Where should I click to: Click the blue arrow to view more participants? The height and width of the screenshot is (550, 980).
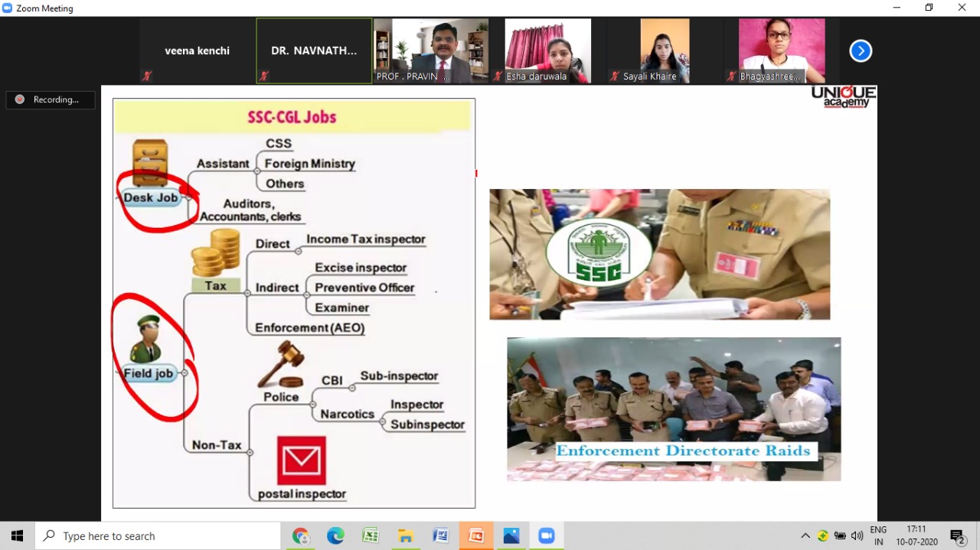pyautogui.click(x=861, y=50)
